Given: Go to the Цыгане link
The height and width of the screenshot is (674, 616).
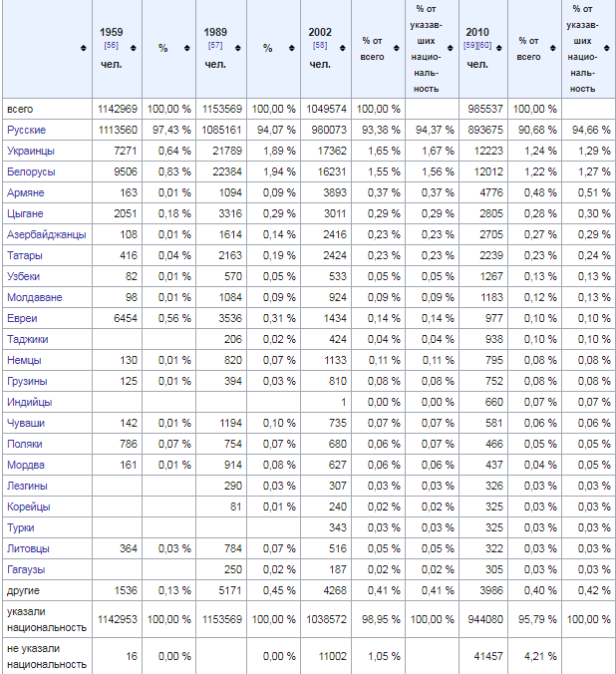Looking at the screenshot, I should tap(25, 213).
